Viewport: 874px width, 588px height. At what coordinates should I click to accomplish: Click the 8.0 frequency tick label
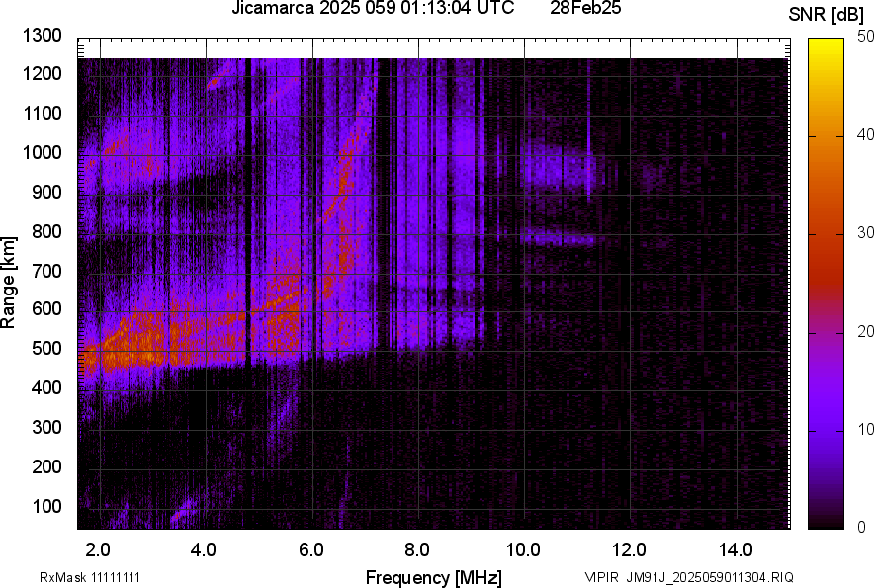click(417, 549)
